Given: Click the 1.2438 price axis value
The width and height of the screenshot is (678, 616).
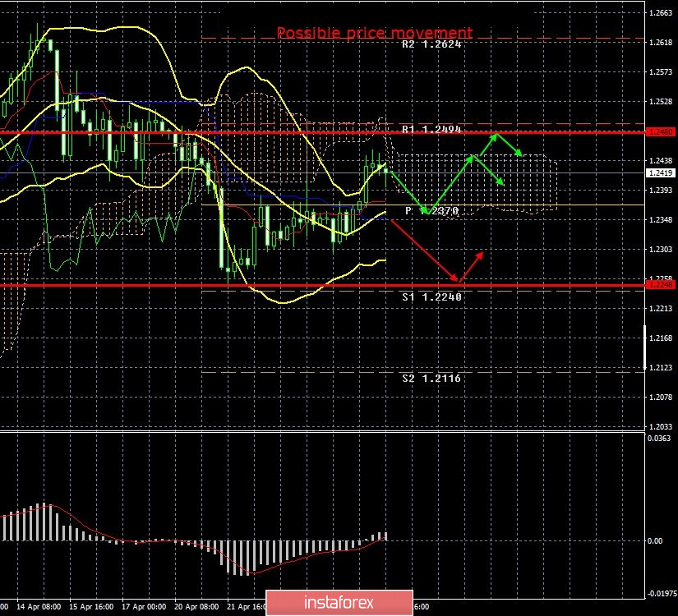Looking at the screenshot, I should point(661,161).
